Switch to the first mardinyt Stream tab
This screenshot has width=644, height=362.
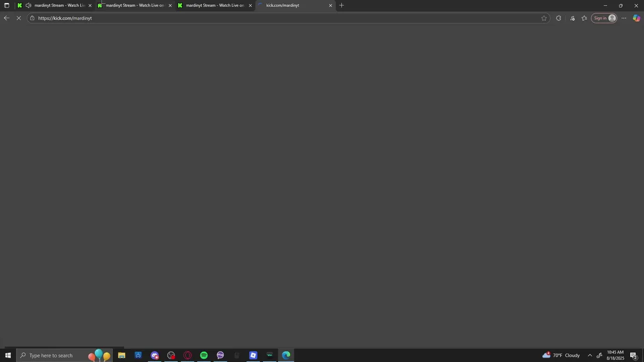tap(54, 6)
